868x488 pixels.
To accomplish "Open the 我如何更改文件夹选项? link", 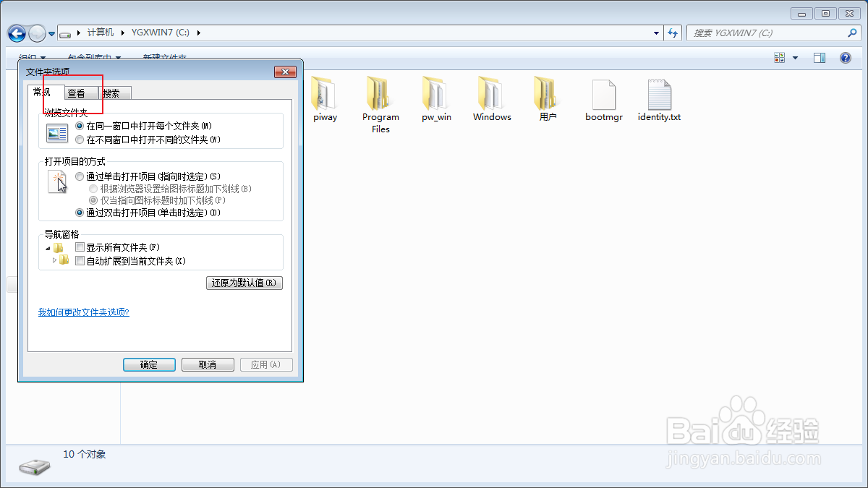I will click(x=84, y=312).
